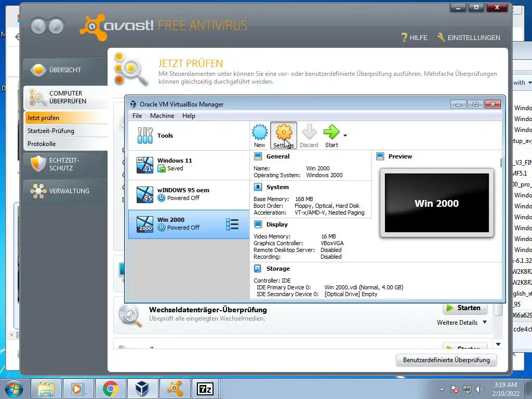Image resolution: width=532 pixels, height=399 pixels.
Task: Click the Wechseldatenträger scan magnifier icon
Action: (x=130, y=315)
